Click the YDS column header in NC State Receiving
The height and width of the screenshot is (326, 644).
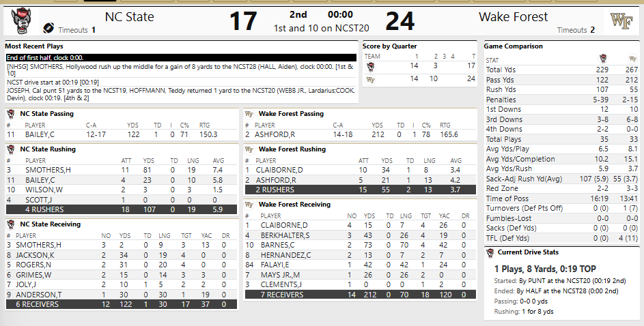pyautogui.click(x=125, y=236)
